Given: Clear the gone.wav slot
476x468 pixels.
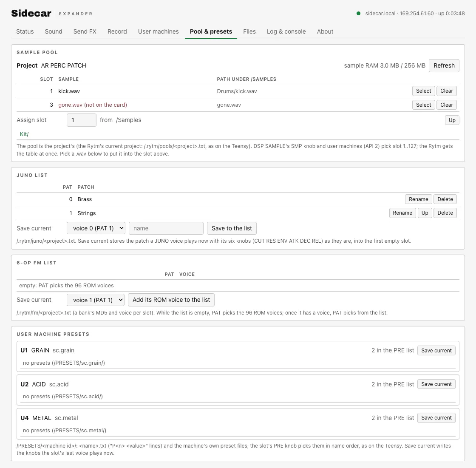Looking at the screenshot, I should [x=447, y=105].
